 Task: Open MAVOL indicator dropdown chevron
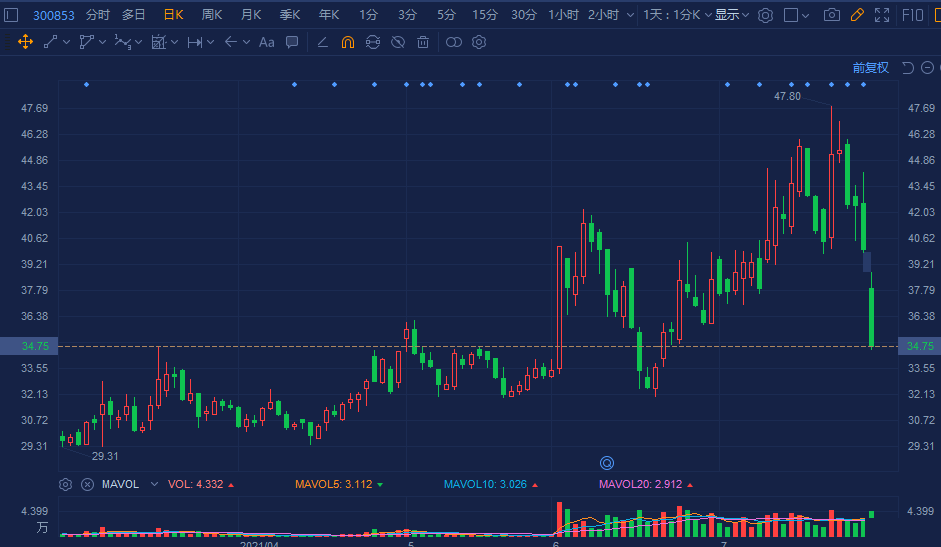click(x=154, y=484)
